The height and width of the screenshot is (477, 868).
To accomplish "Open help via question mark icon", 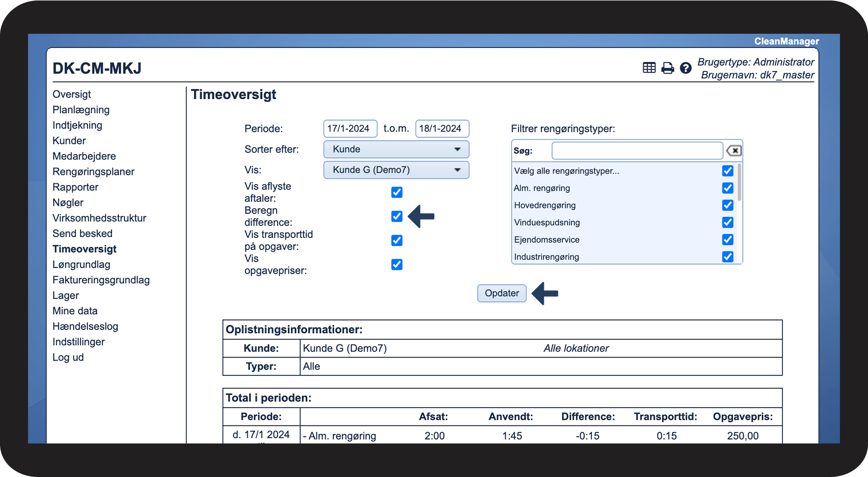I will coord(685,68).
